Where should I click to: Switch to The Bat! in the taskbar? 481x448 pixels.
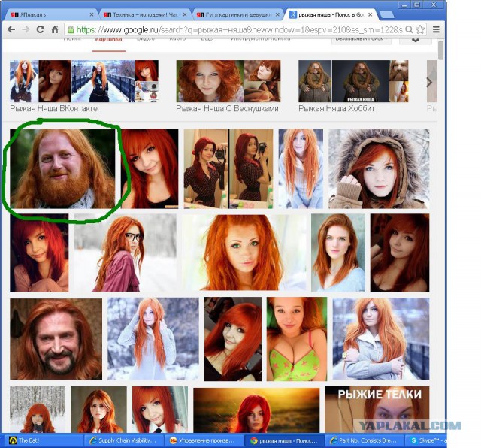point(41,440)
